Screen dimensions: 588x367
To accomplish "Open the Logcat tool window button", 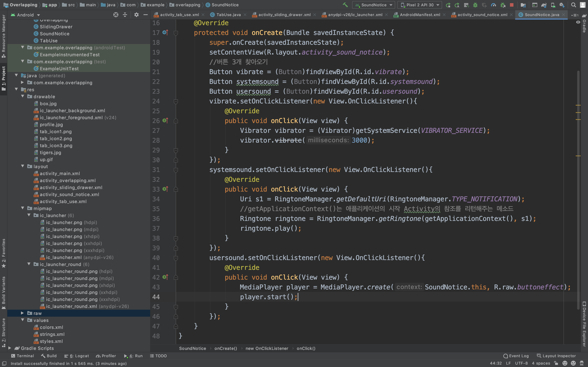I will 77,356.
